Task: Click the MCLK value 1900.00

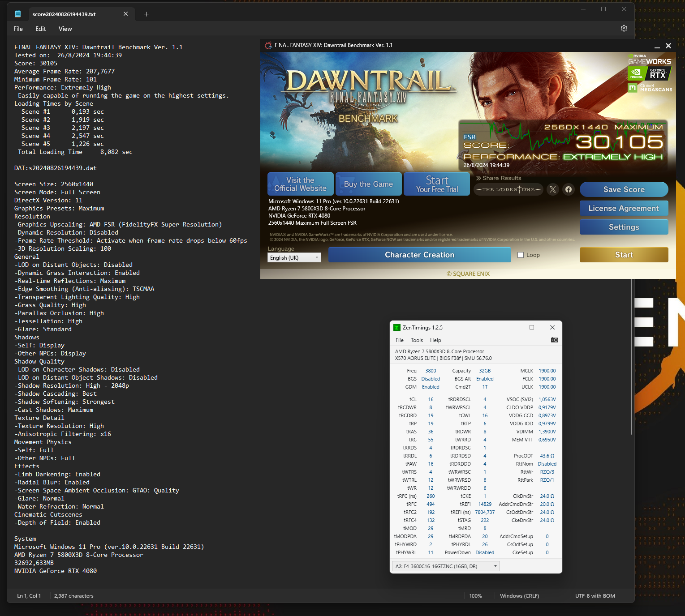Action: point(547,371)
